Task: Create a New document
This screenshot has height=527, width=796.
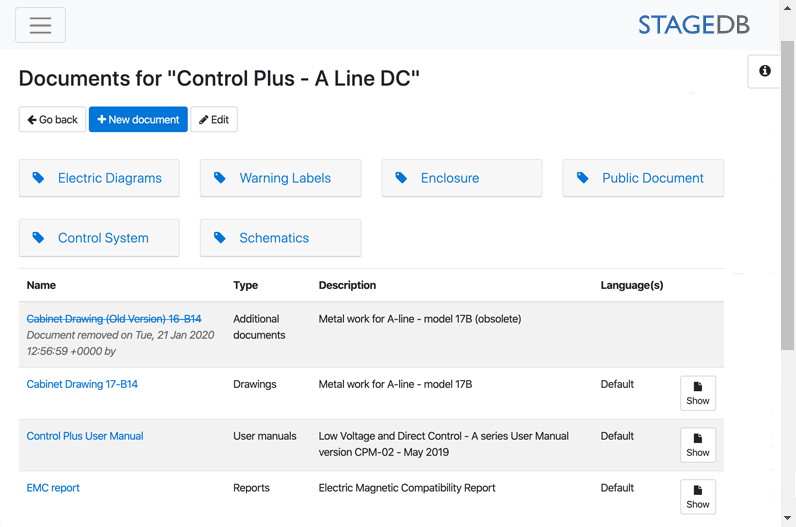Action: click(138, 119)
